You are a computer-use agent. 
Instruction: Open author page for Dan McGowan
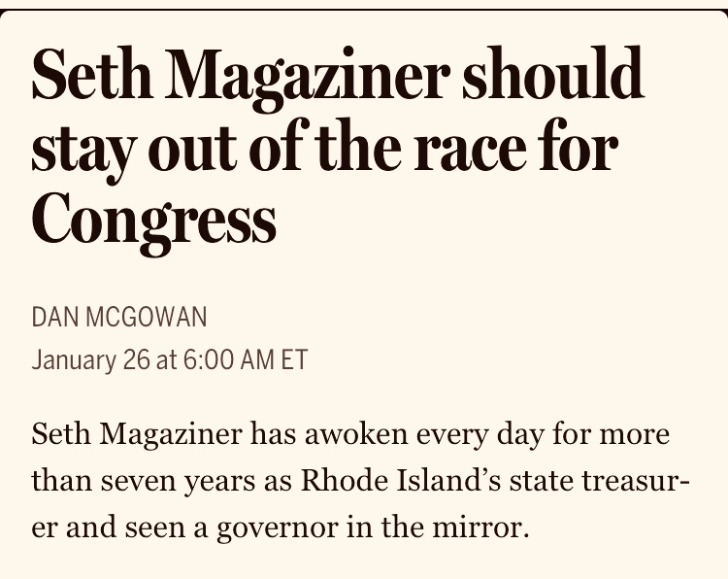point(118,318)
